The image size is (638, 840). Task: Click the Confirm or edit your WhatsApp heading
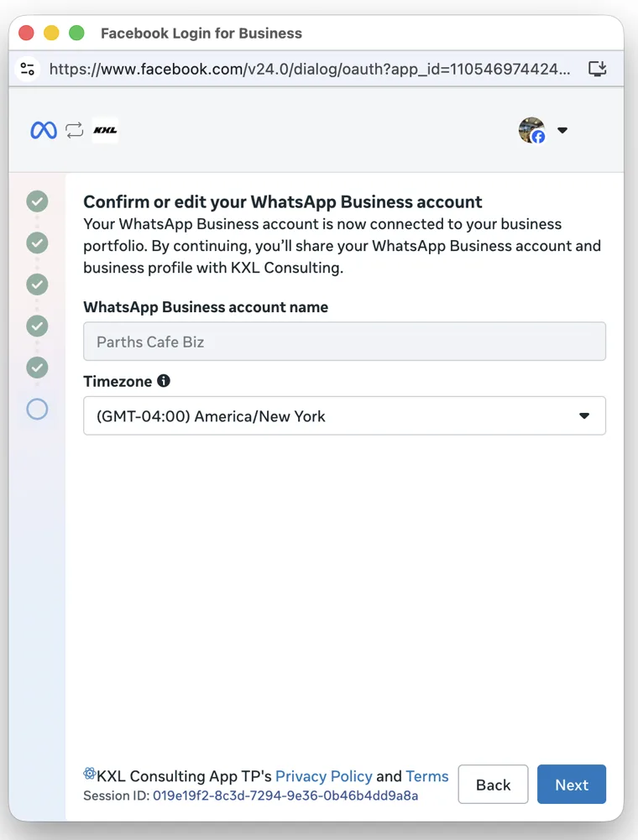click(283, 202)
